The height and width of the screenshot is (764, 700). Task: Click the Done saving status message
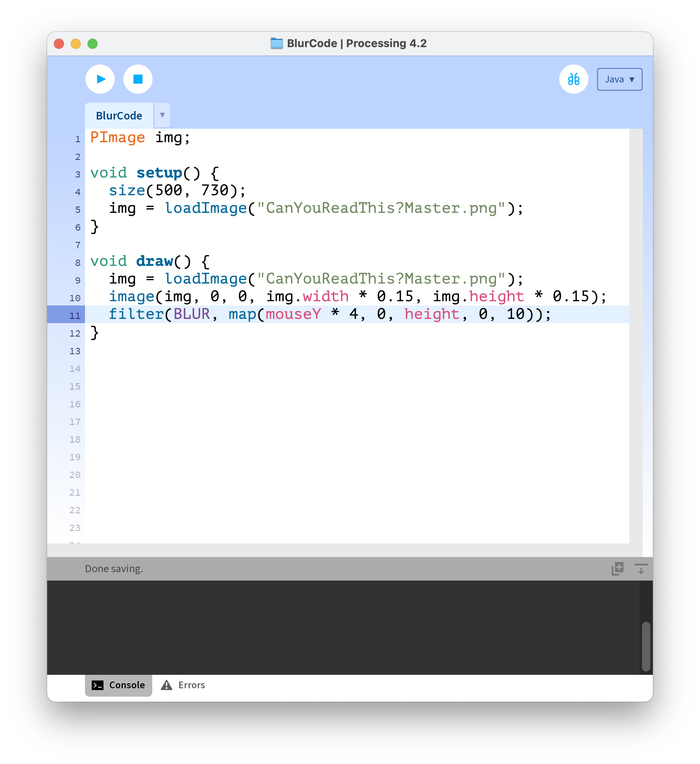(x=114, y=569)
